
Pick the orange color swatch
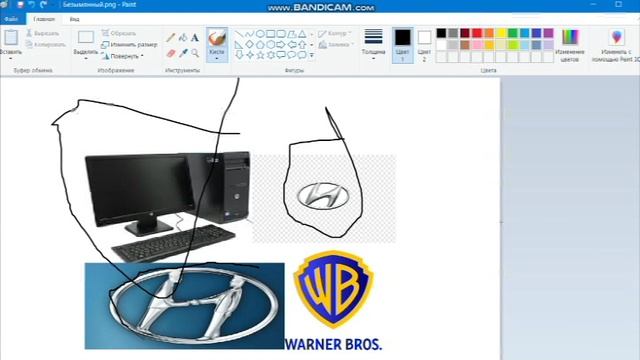click(x=489, y=33)
